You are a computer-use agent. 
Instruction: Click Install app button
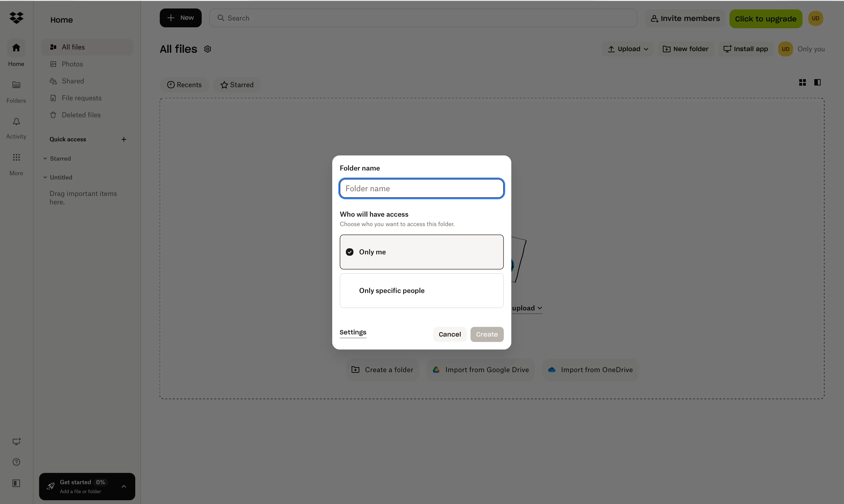coord(746,49)
